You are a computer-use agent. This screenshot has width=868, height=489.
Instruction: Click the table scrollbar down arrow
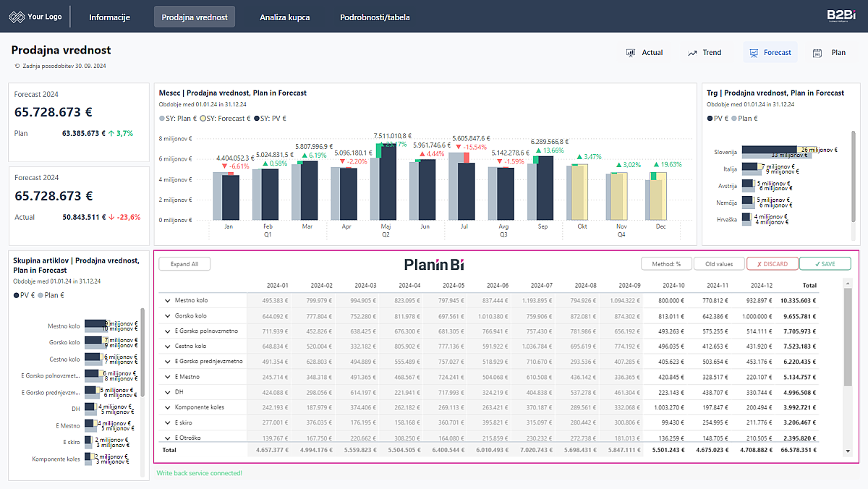(x=848, y=451)
